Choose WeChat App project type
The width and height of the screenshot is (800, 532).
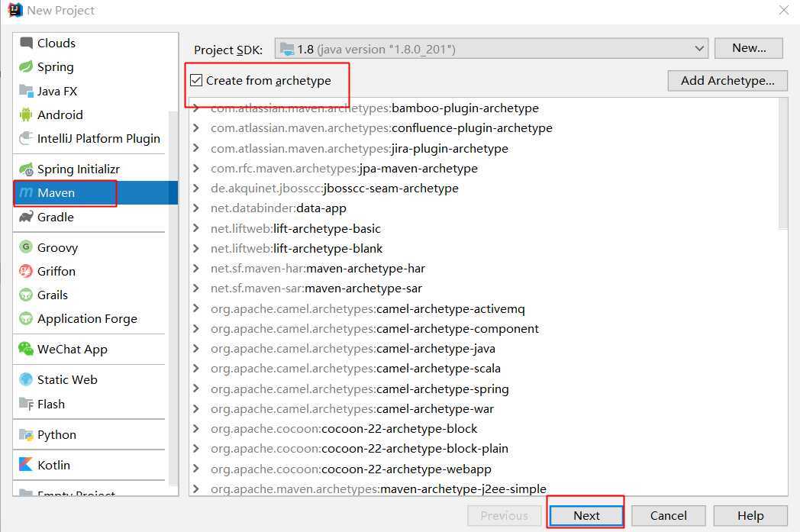point(73,350)
